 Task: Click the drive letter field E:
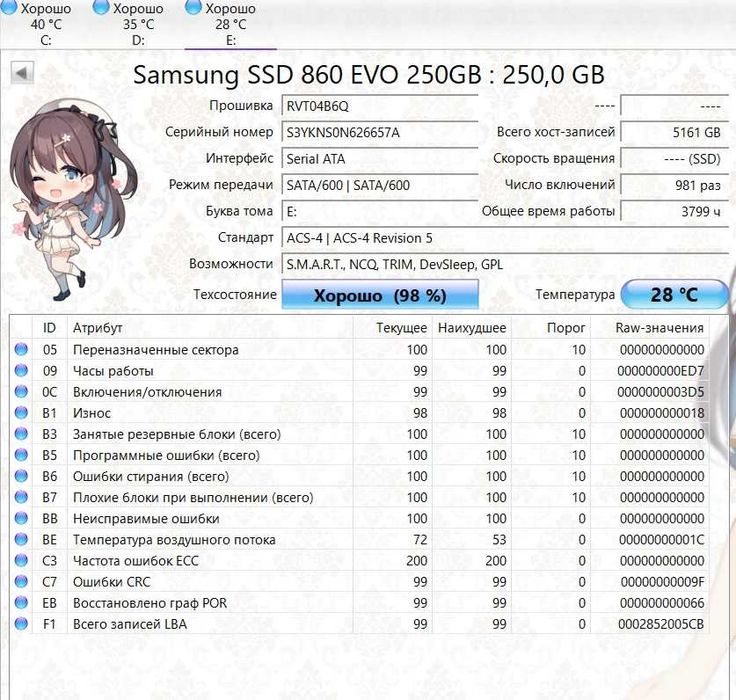click(x=379, y=211)
